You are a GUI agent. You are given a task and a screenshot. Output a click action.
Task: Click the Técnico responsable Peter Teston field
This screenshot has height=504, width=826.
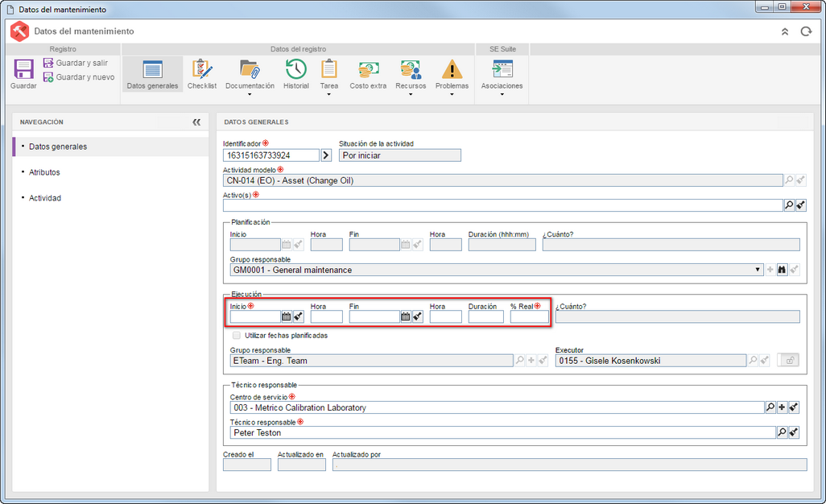(503, 433)
